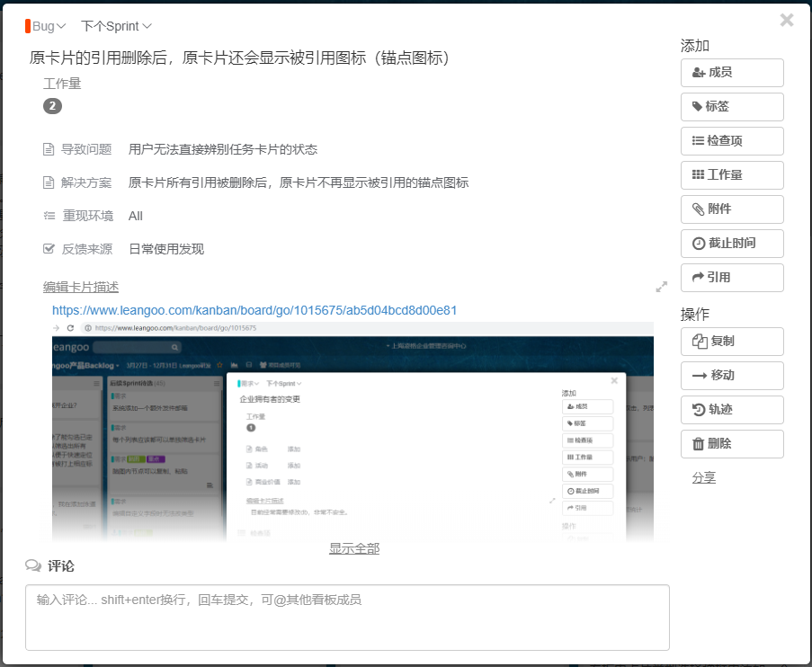The image size is (812, 667).
Task: Click 显示全部 to show full description
Action: (354, 548)
